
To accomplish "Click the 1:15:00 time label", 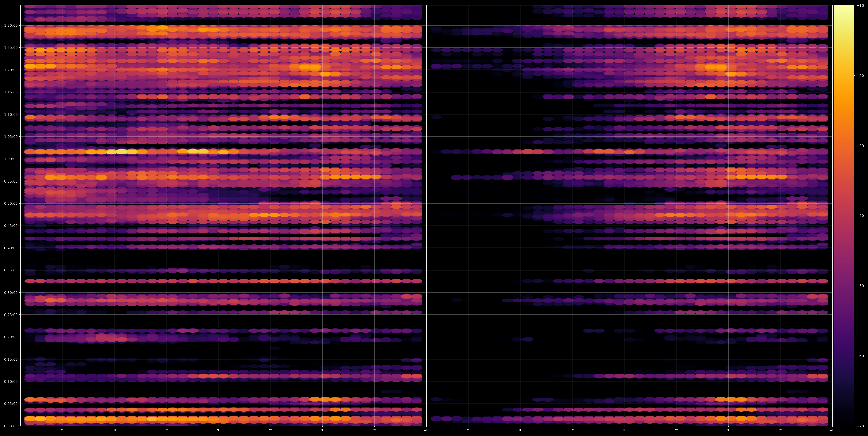I will point(11,92).
